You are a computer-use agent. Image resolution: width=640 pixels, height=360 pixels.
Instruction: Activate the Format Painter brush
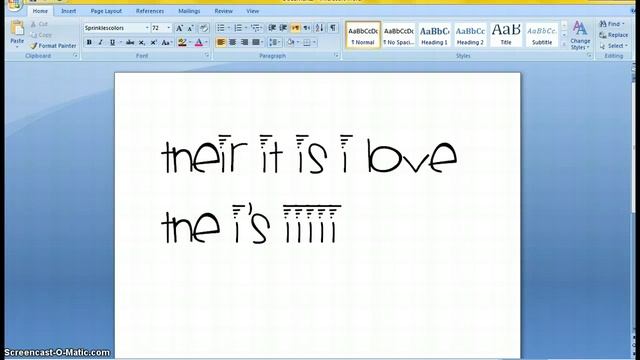[x=53, y=46]
